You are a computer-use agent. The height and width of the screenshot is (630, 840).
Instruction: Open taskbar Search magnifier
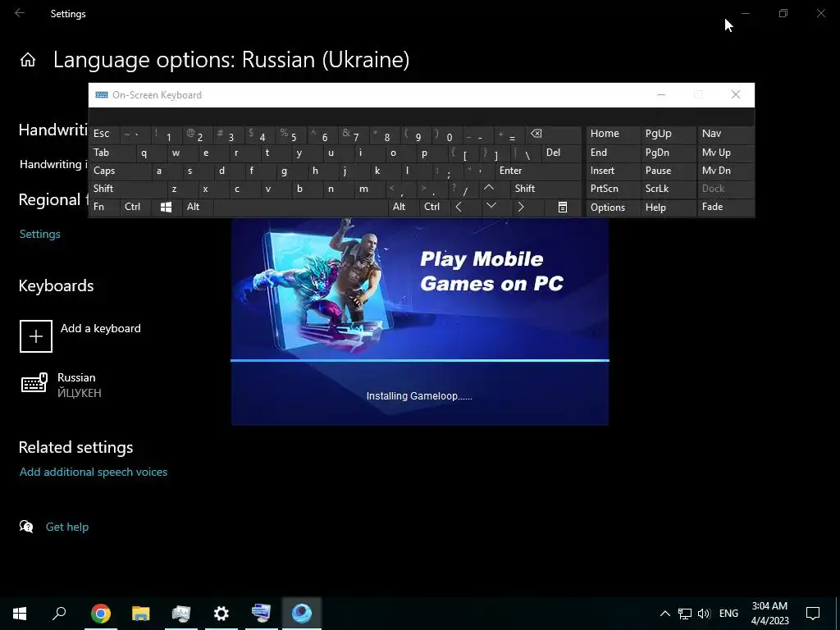click(59, 614)
